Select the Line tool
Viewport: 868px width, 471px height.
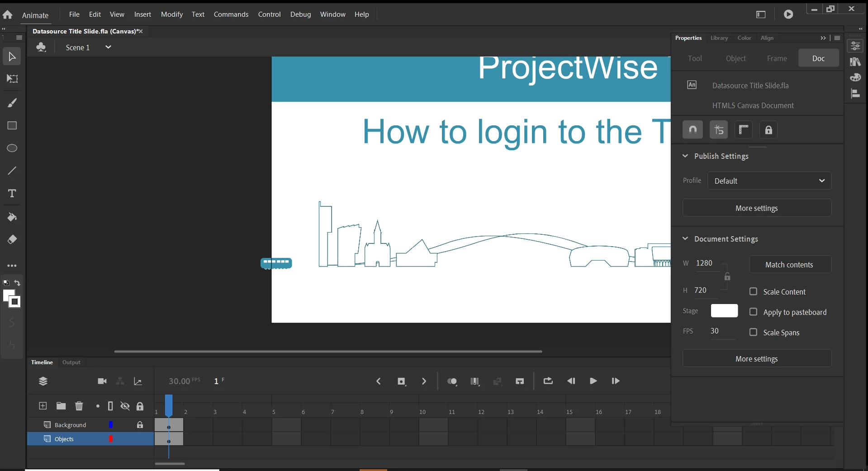[12, 171]
